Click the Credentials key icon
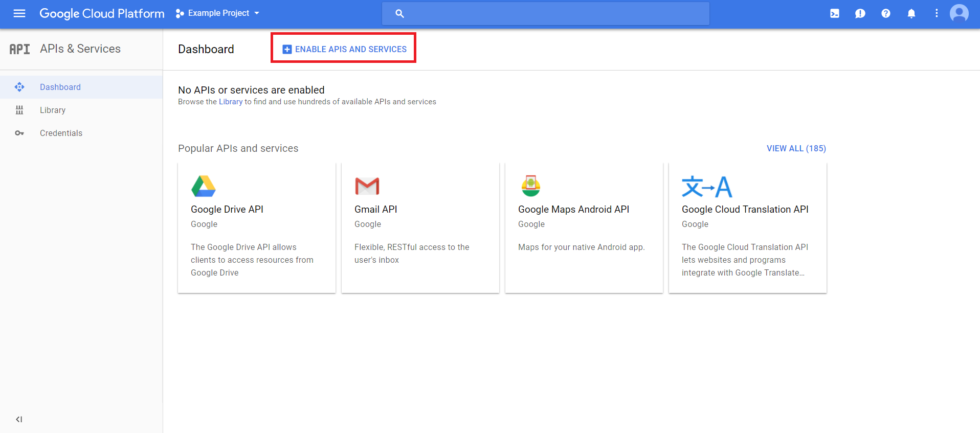This screenshot has height=433, width=980. (19, 133)
